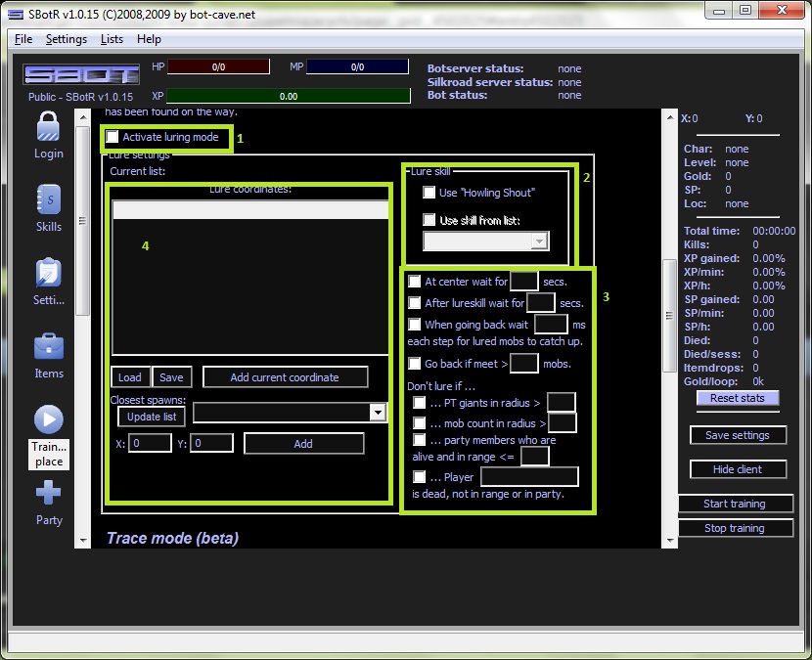Image resolution: width=812 pixels, height=660 pixels.
Task: Click main panel scrollbar up arrow
Action: tap(669, 117)
